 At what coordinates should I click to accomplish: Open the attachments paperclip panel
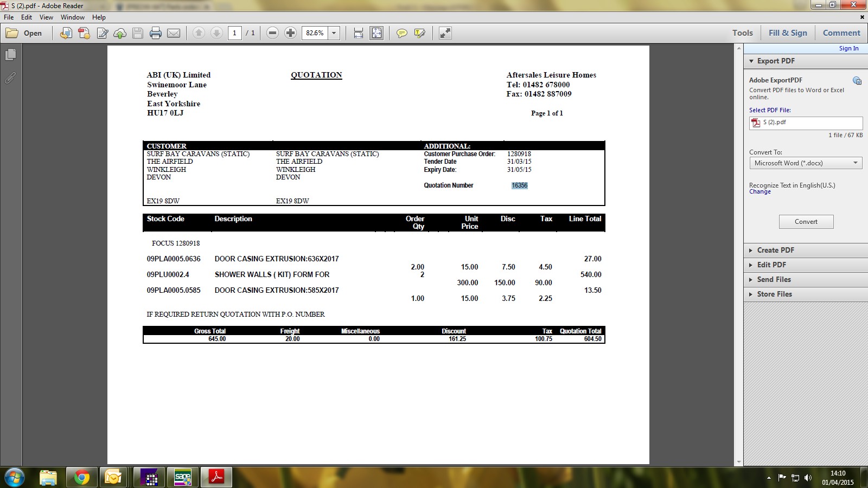click(10, 78)
